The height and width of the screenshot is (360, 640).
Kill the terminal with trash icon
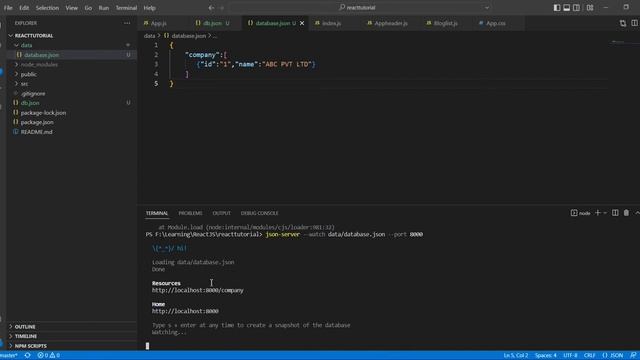pos(626,213)
